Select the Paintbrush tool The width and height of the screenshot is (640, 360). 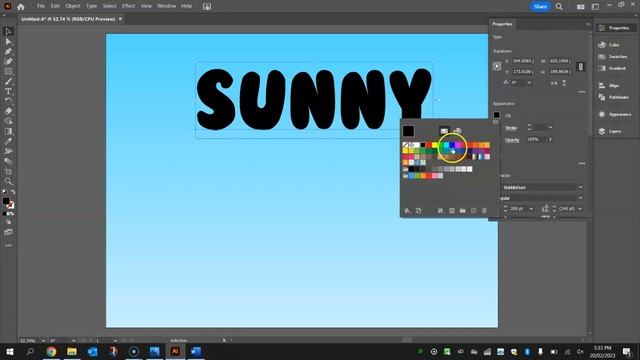point(8,81)
